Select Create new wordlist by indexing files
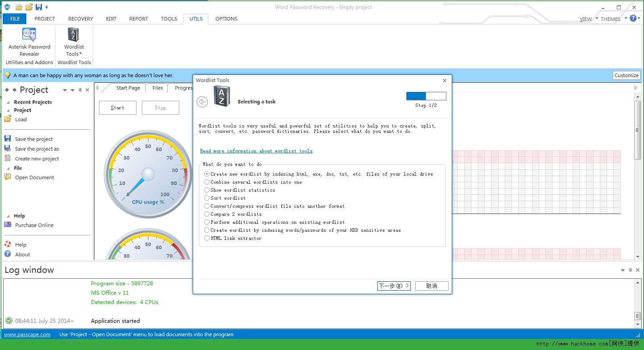Image resolution: width=644 pixels, height=350 pixels. 318,174
